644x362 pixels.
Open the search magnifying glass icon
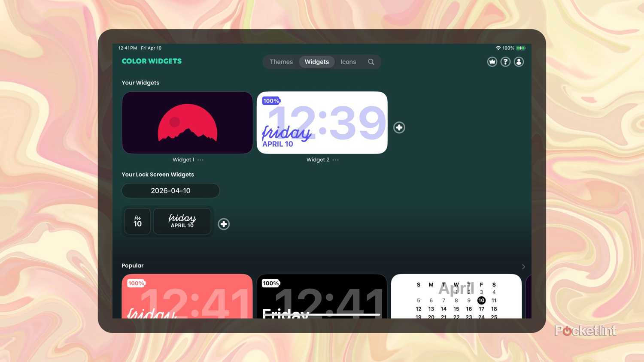[x=371, y=62]
